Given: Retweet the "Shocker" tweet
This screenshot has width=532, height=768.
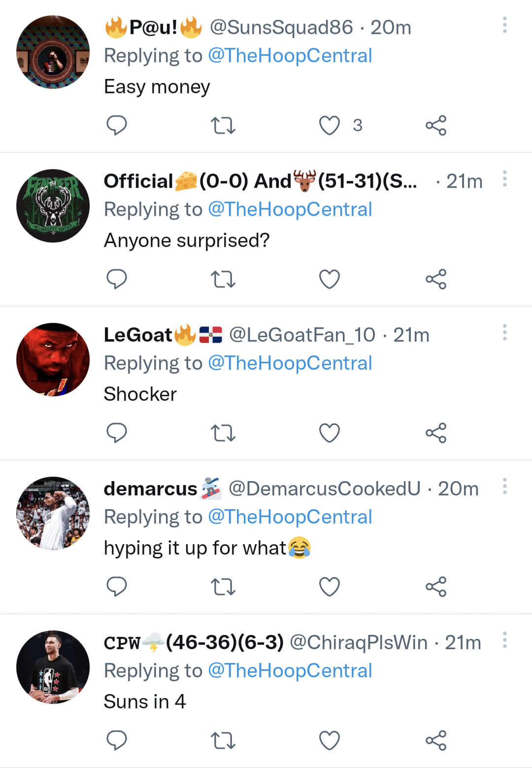Looking at the screenshot, I should (223, 433).
